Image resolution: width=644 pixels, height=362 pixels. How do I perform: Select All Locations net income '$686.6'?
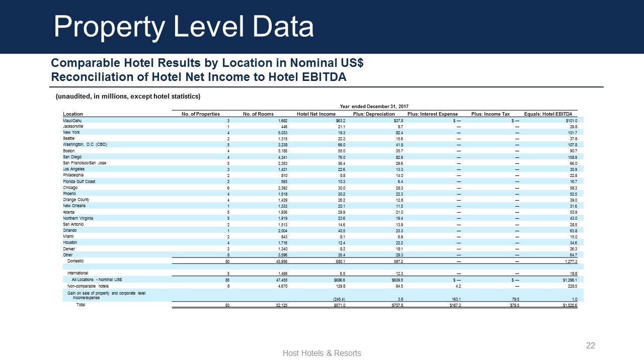click(340, 280)
